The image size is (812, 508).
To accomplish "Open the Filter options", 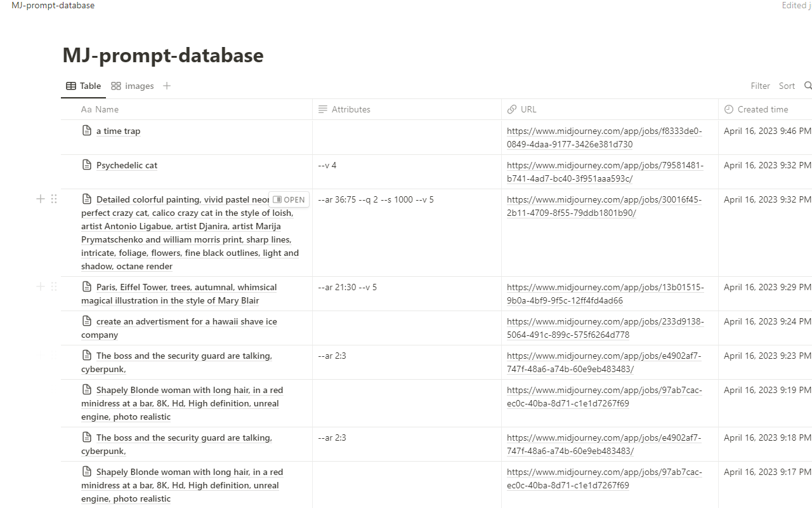I will click(760, 86).
